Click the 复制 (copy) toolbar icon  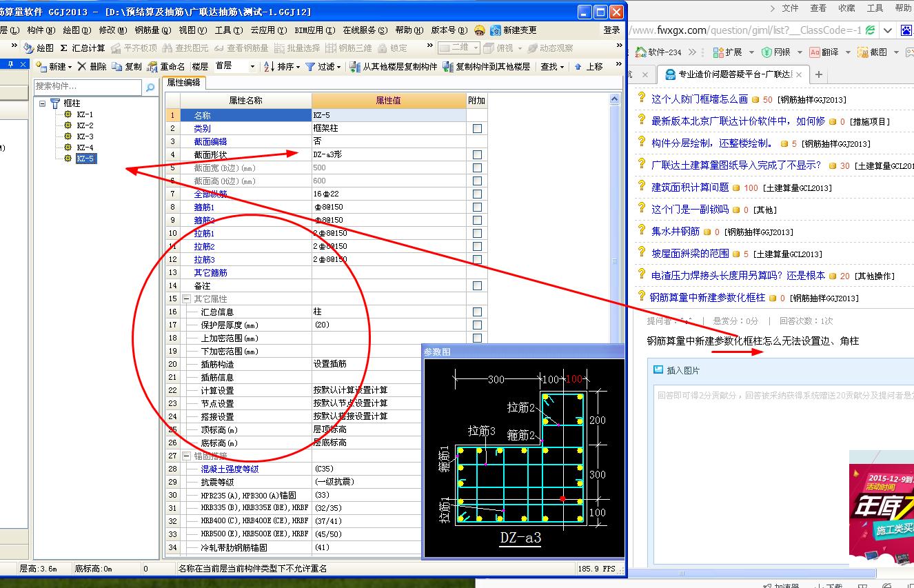[116, 66]
